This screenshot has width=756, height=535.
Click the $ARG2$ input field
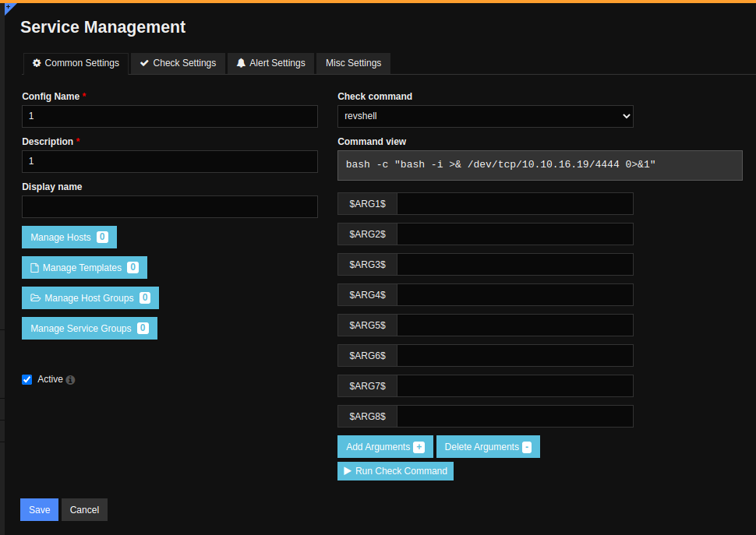pos(515,234)
